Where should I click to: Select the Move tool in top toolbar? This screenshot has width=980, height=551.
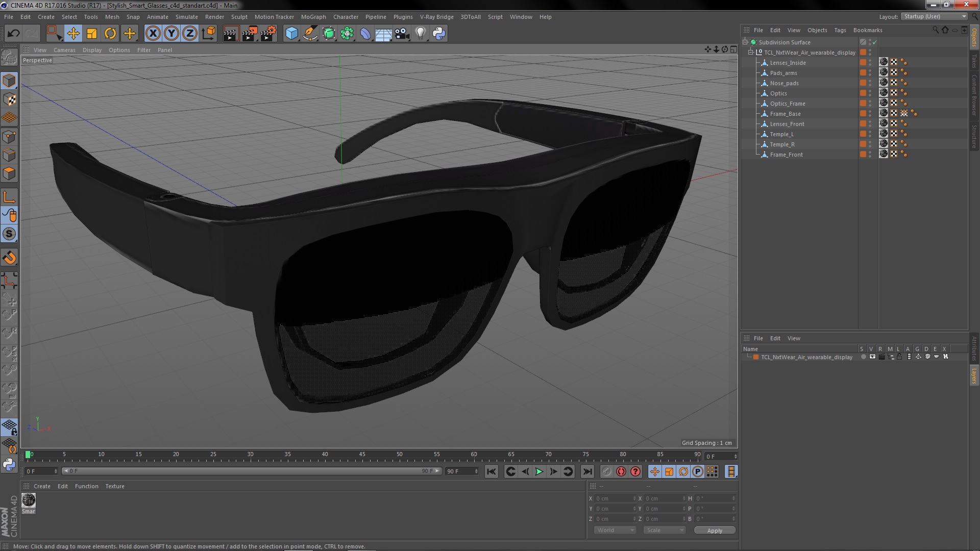click(x=73, y=34)
